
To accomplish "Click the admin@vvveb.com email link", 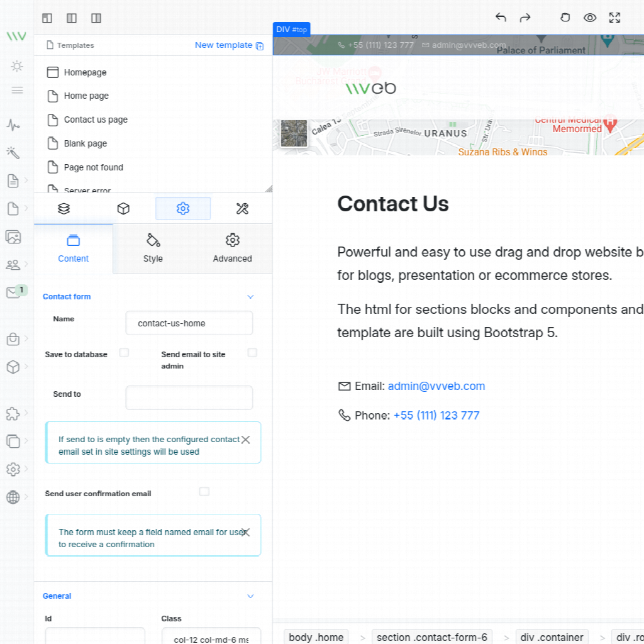I will tap(436, 386).
